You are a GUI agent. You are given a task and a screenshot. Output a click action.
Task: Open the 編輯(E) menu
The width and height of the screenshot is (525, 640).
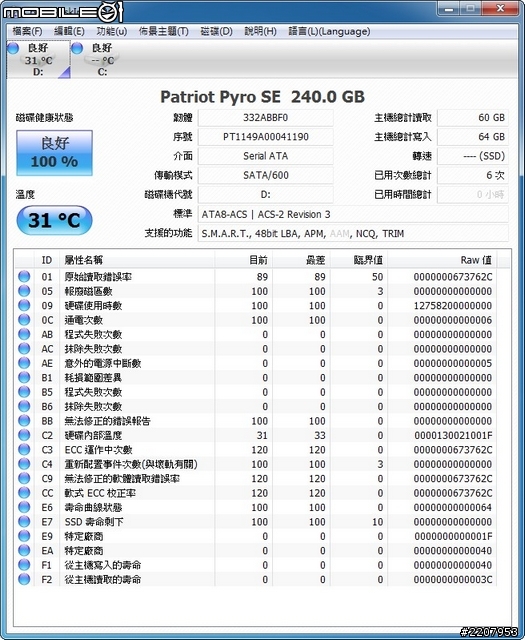69,31
